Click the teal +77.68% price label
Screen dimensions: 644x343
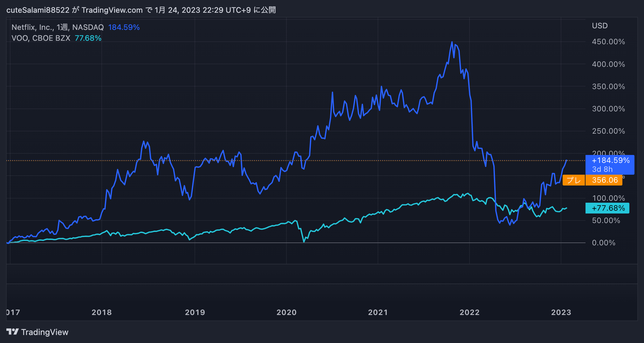click(x=607, y=208)
